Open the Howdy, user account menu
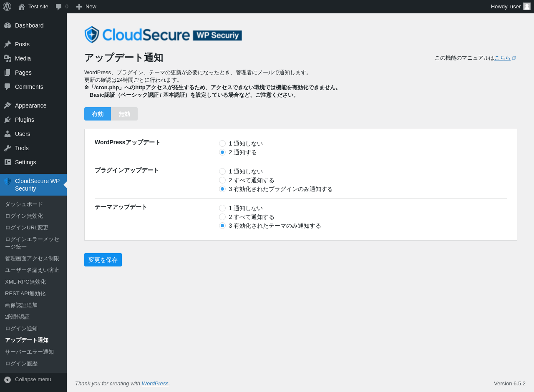Viewport: 534px width, 392px height. point(511,7)
